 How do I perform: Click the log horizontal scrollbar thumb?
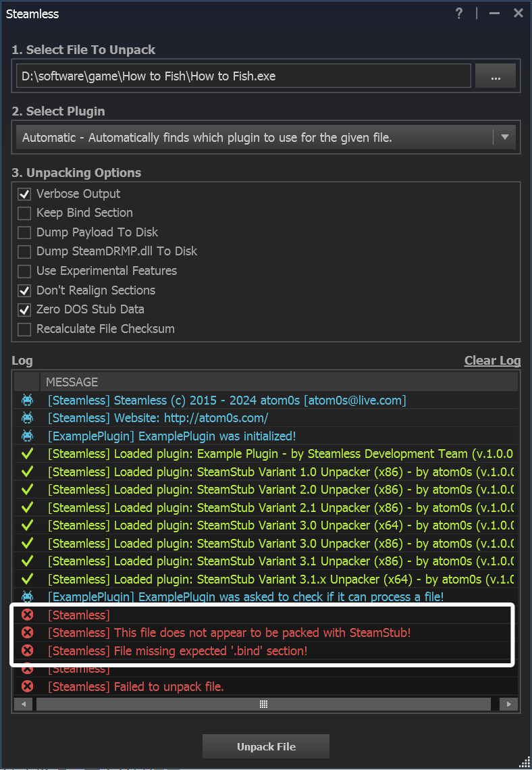[x=263, y=704]
